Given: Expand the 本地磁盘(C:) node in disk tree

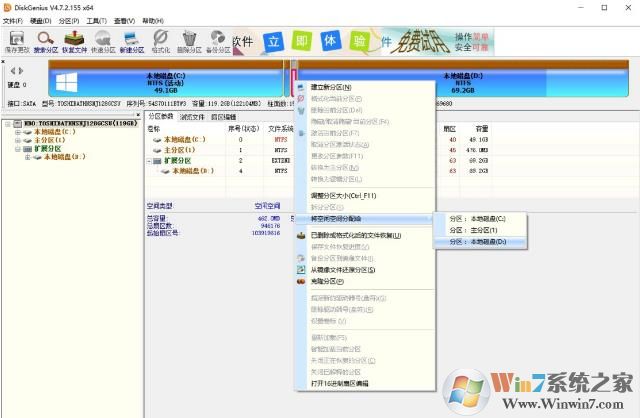Looking at the screenshot, I should coord(17,132).
